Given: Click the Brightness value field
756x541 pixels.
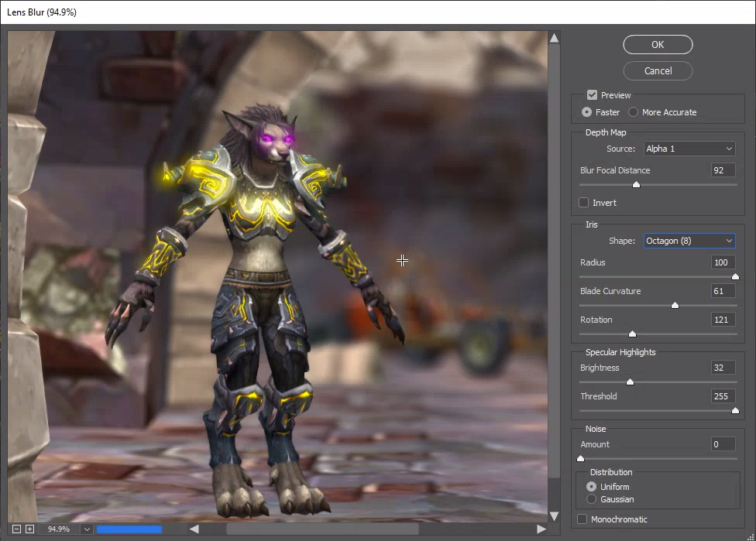Looking at the screenshot, I should tap(723, 368).
